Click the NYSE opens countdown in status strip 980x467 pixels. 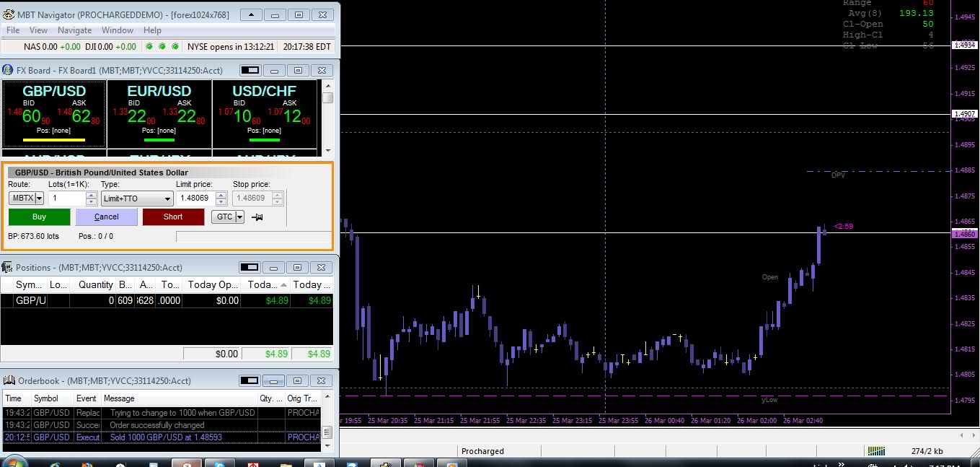coord(231,46)
